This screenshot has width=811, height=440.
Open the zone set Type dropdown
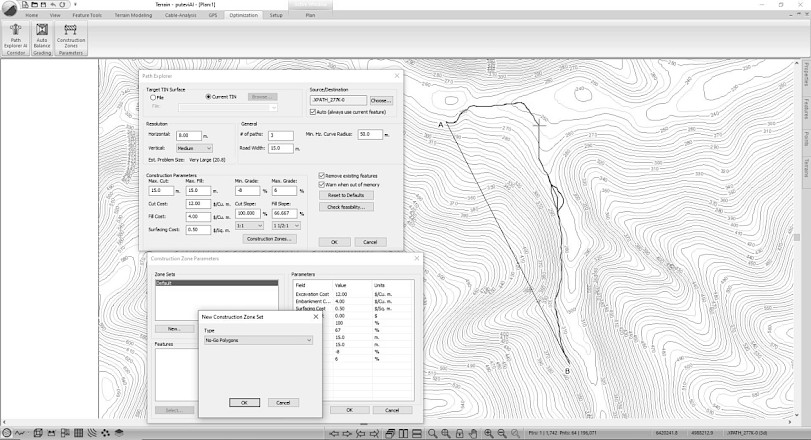coord(258,341)
